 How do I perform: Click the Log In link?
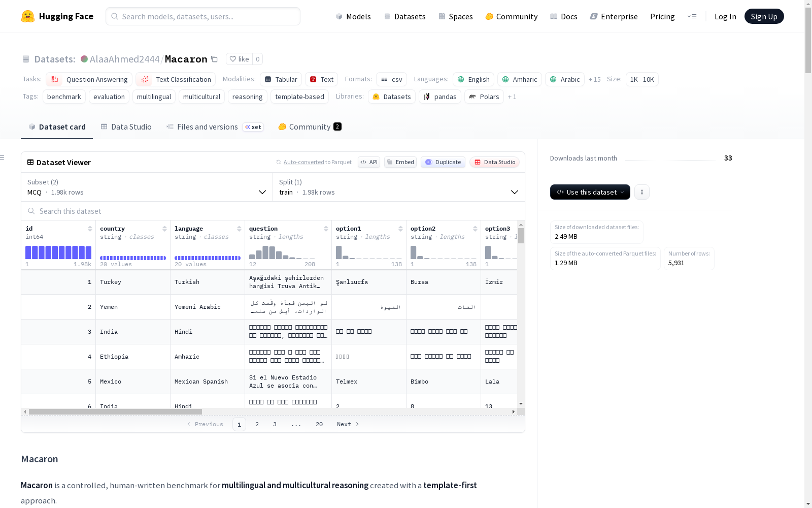click(x=725, y=16)
